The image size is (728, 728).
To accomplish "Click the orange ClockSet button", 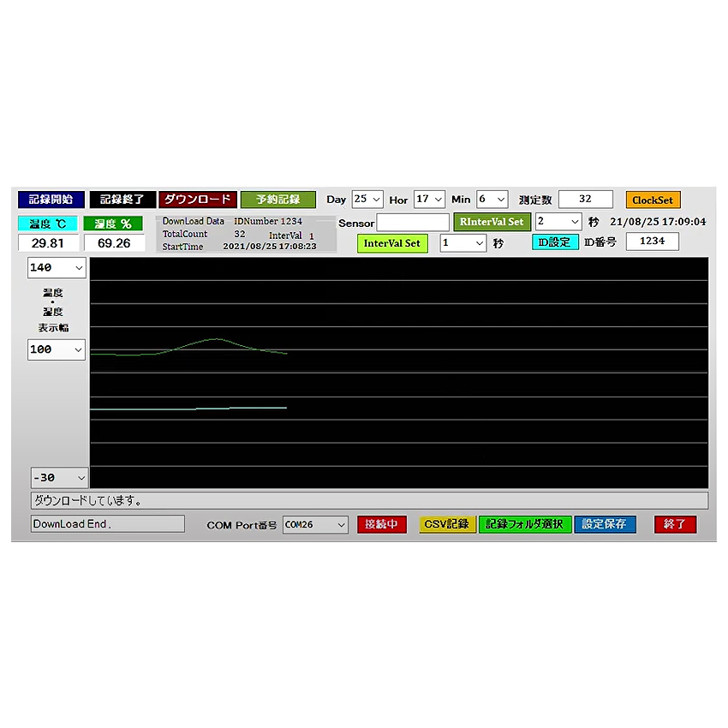I will tap(652, 200).
